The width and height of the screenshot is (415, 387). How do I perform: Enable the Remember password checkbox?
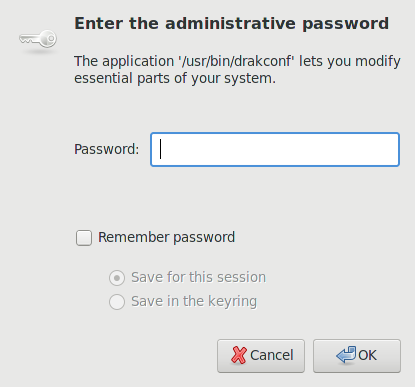pyautogui.click(x=84, y=238)
